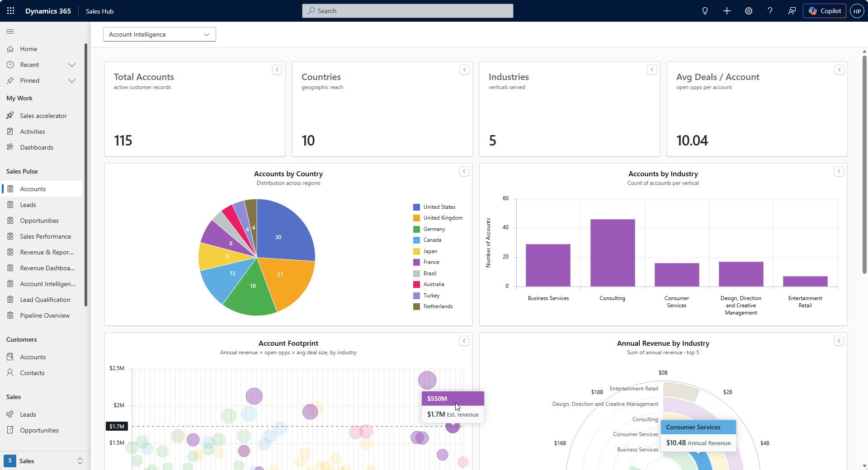The height and width of the screenshot is (470, 868).
Task: Collapse the Annual Revenue by Industry chart
Action: point(839,341)
